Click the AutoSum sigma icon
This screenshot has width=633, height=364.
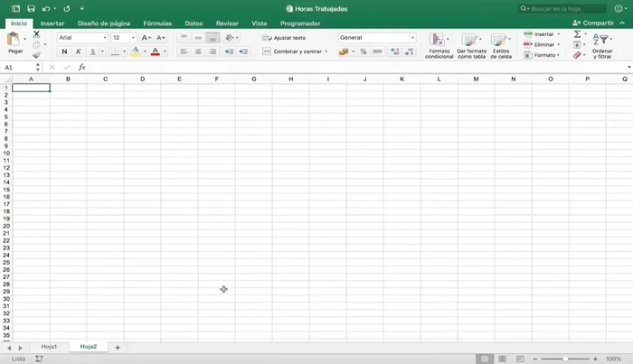[x=577, y=34]
